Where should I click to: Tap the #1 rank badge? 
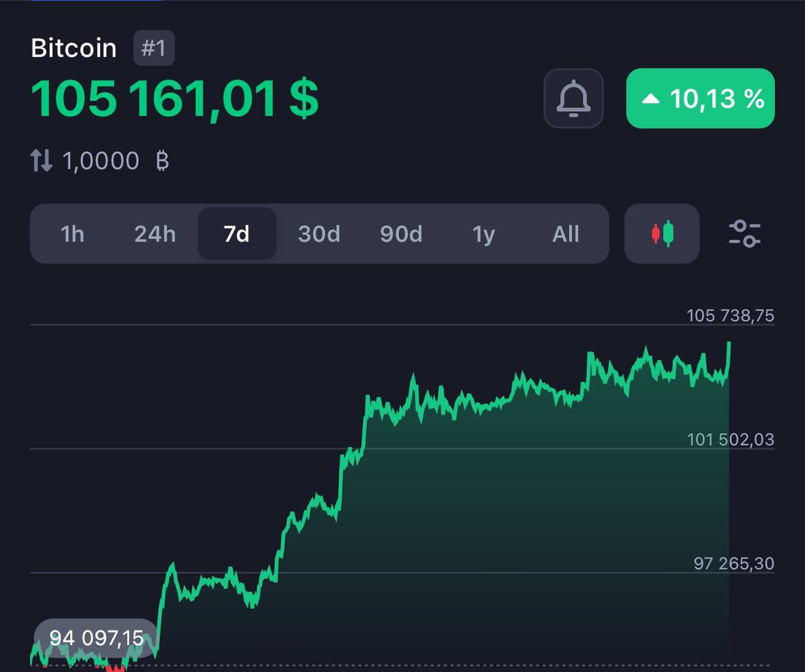pos(153,48)
